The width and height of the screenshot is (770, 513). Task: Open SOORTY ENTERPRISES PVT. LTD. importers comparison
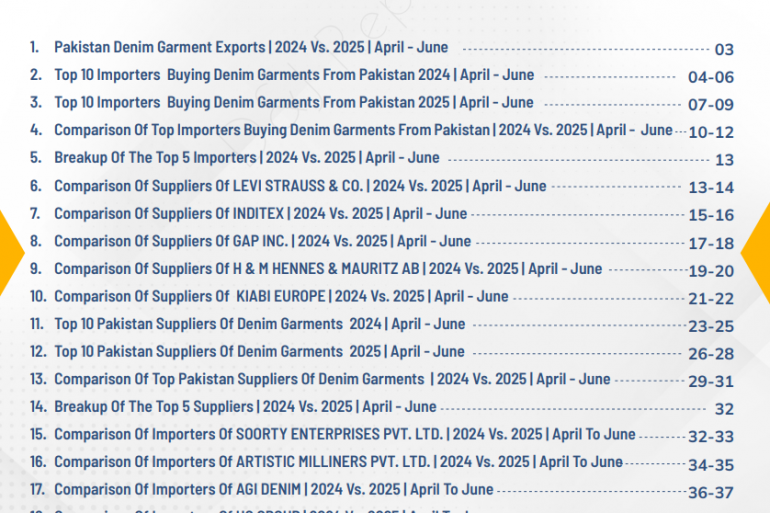[x=344, y=435]
